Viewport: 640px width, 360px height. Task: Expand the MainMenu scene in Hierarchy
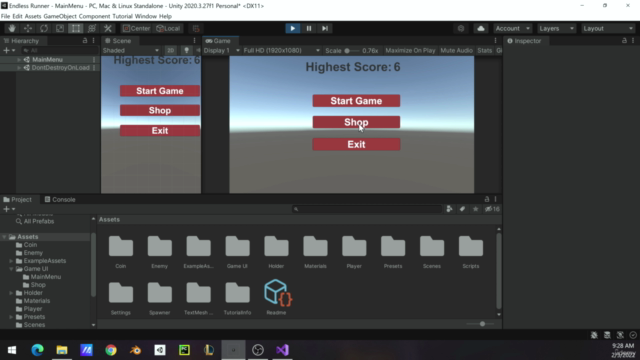(19, 60)
